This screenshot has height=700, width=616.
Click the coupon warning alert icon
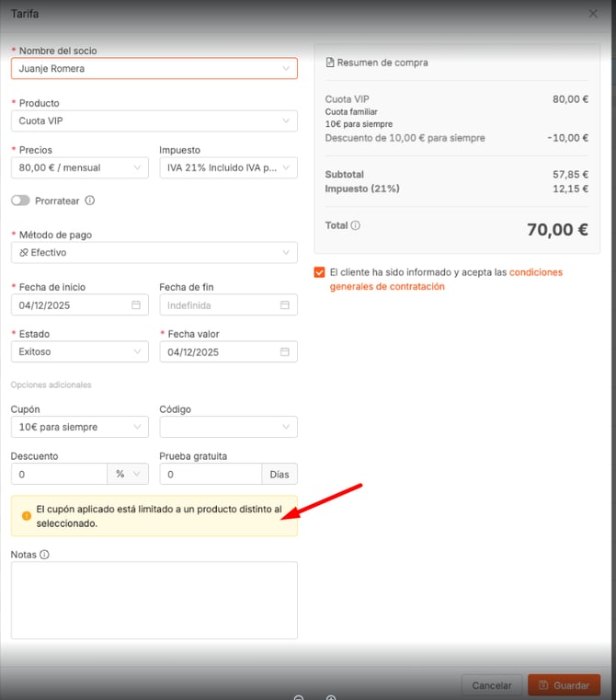[x=26, y=516]
